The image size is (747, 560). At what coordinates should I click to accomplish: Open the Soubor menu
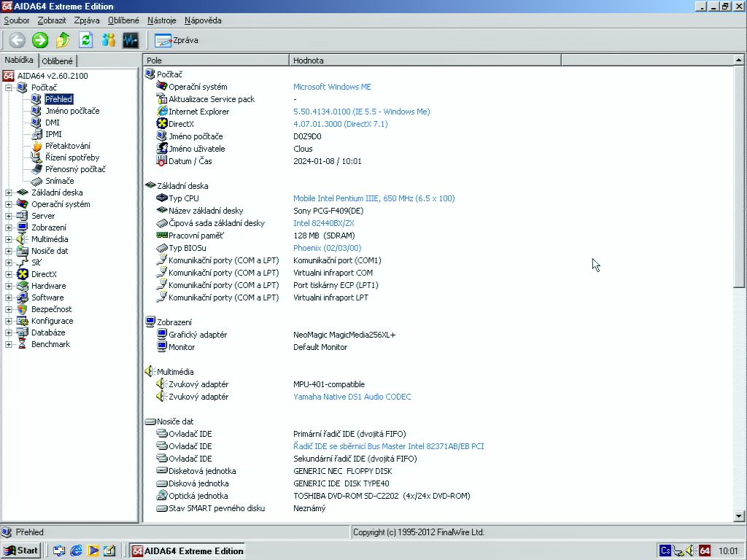pyautogui.click(x=17, y=20)
